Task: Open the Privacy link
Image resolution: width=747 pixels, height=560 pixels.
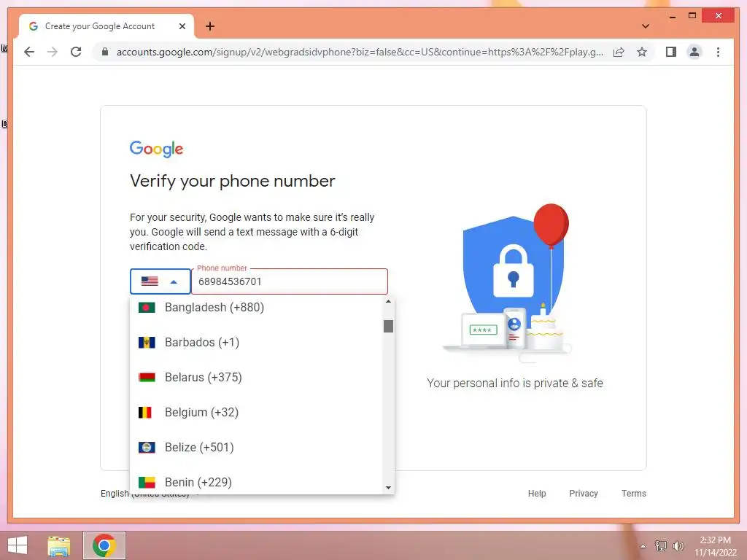Action: coord(583,494)
